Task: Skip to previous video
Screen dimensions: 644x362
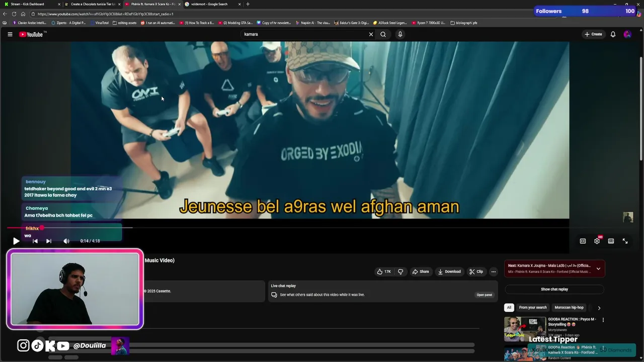Action: click(35, 241)
